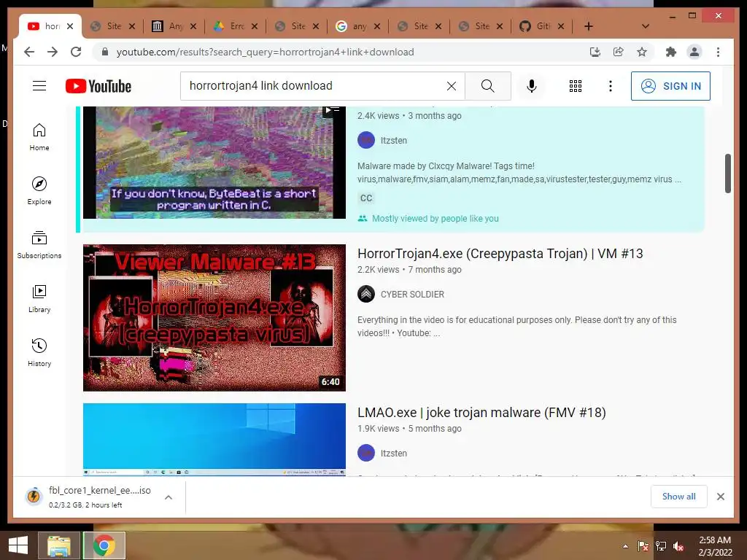Open the new tab plus button
Image resolution: width=747 pixels, height=560 pixels.
coord(589,26)
